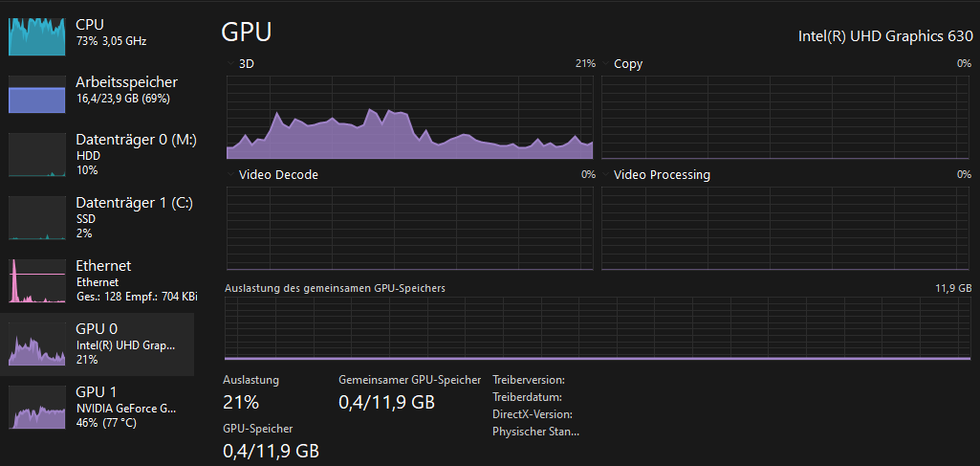Click the Treiberversion label
The height and width of the screenshot is (466, 980).
coord(529,380)
